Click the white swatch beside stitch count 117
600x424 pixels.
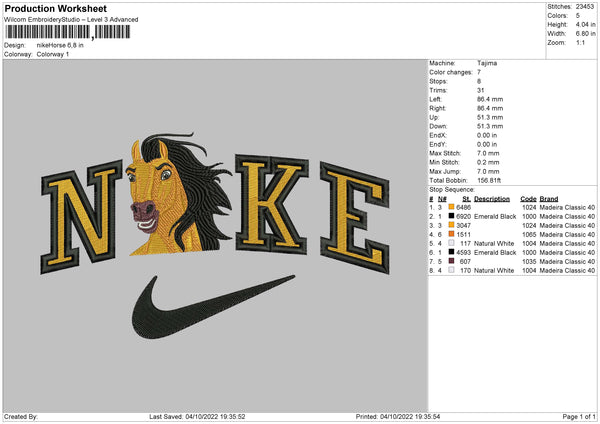(451, 243)
